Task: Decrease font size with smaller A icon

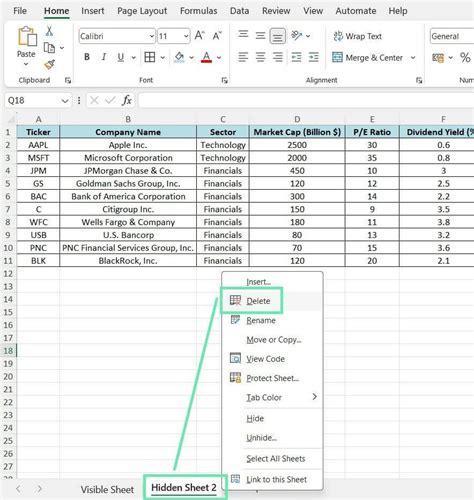Action: pos(217,36)
